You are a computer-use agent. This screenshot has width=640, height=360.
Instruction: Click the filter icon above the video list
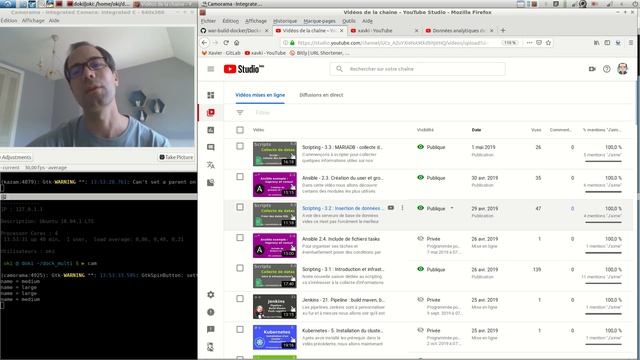(240, 113)
